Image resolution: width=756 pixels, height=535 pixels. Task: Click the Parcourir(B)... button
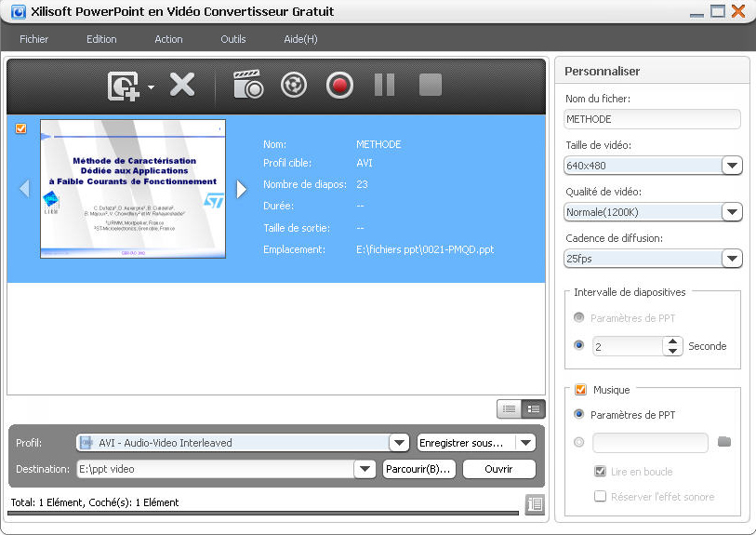[418, 469]
